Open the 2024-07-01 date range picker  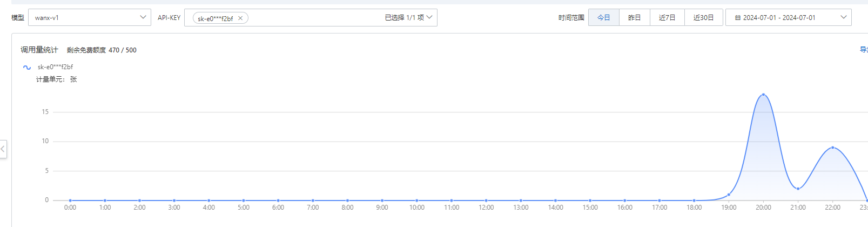788,17
